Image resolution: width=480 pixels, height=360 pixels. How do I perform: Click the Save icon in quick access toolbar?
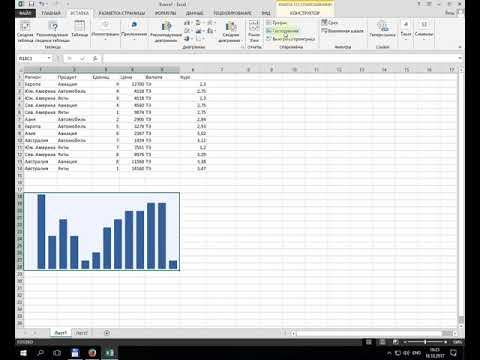[x=31, y=4]
